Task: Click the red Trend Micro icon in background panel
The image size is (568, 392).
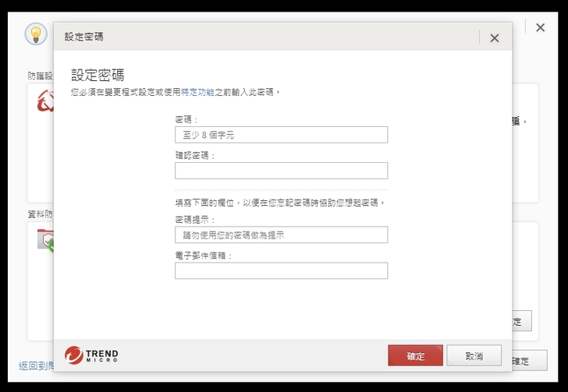Action: pyautogui.click(x=45, y=101)
